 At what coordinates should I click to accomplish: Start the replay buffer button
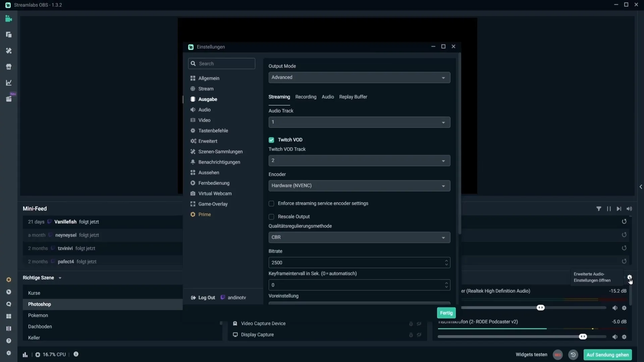click(x=573, y=355)
